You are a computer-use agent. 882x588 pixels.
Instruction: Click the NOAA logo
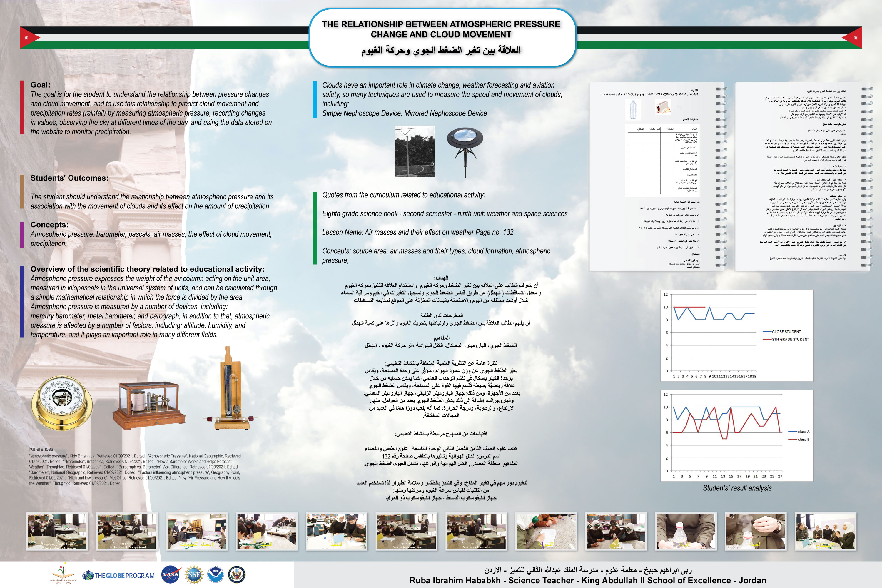(x=215, y=574)
